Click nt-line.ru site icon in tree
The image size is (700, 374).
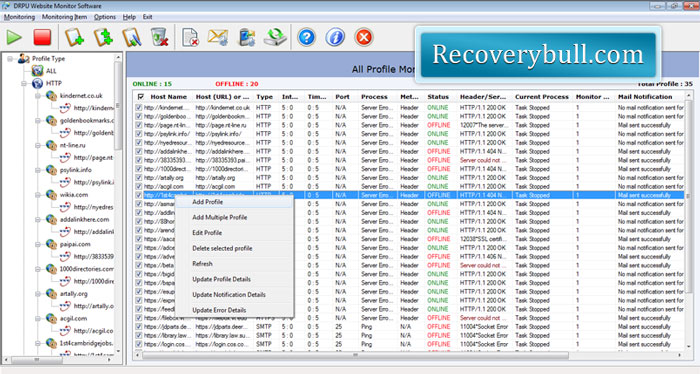coord(51,145)
